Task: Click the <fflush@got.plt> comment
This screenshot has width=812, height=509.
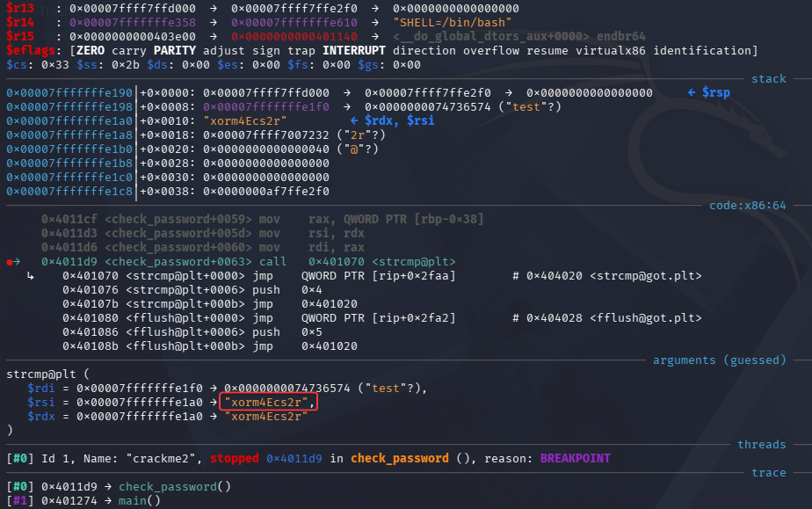Action: pos(645,318)
